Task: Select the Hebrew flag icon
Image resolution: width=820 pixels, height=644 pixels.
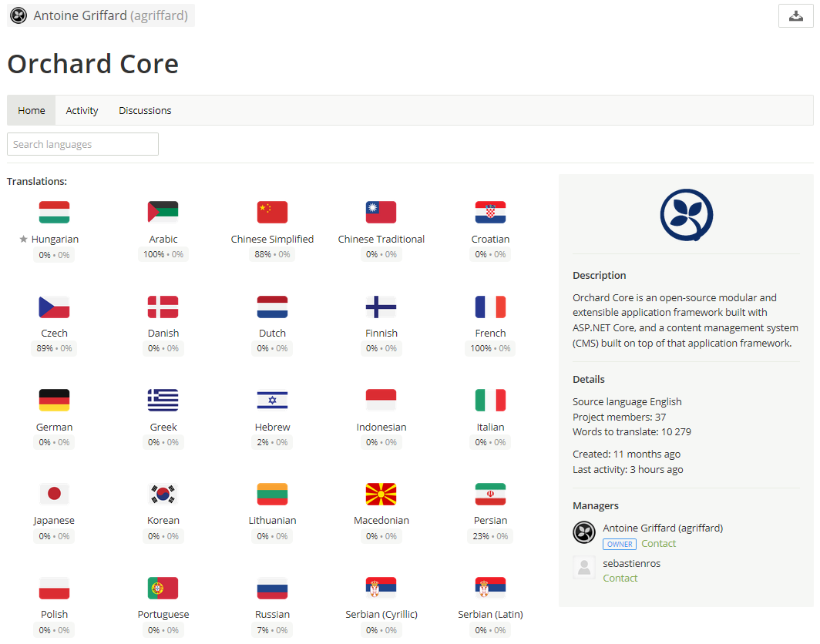Action: point(273,401)
